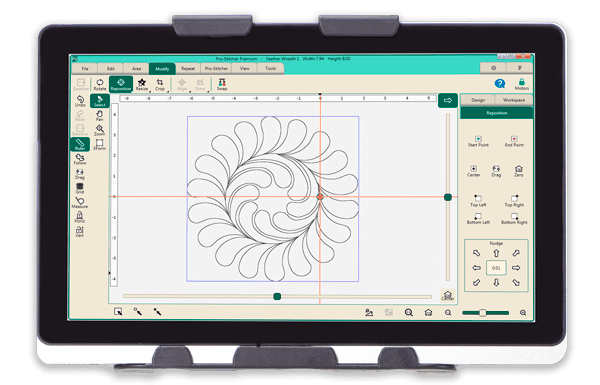Nudge the design left
Viewport: 600px width, 385px height.
click(x=476, y=268)
